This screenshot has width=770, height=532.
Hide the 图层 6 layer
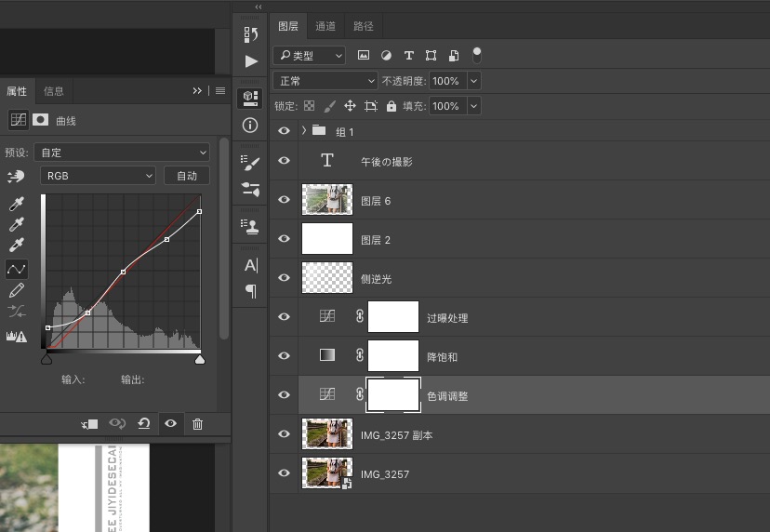tap(285, 201)
